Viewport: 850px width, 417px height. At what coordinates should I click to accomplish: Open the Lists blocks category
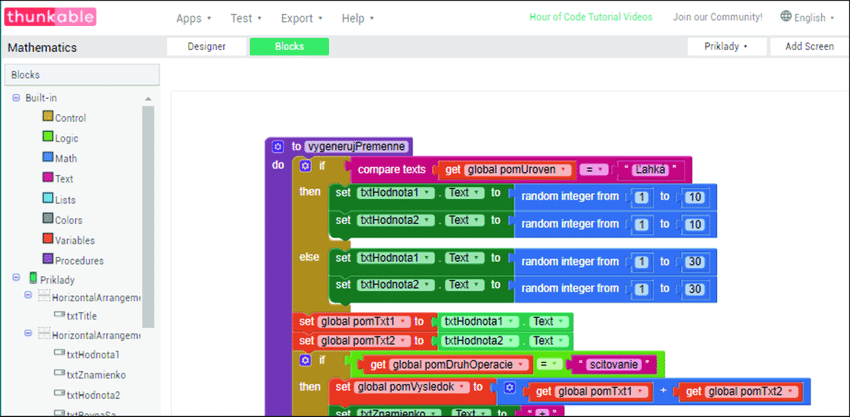(59, 200)
